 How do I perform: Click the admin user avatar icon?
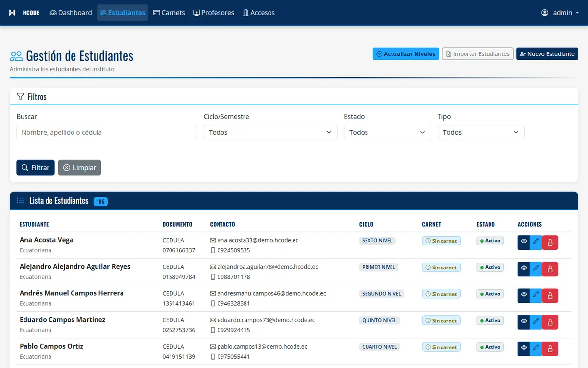pos(545,13)
